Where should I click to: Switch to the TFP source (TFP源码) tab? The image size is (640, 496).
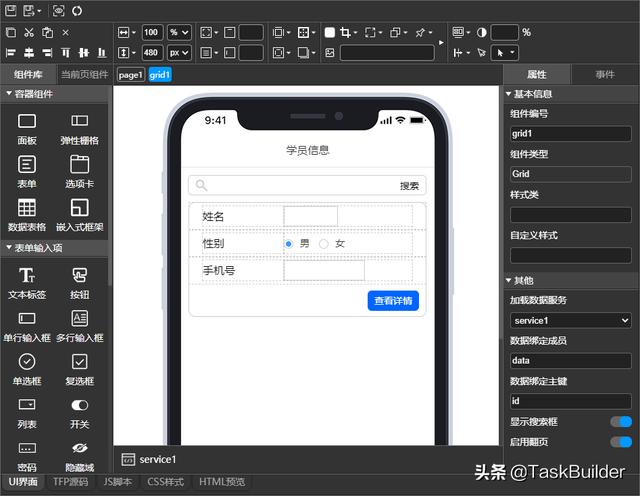(x=70, y=482)
